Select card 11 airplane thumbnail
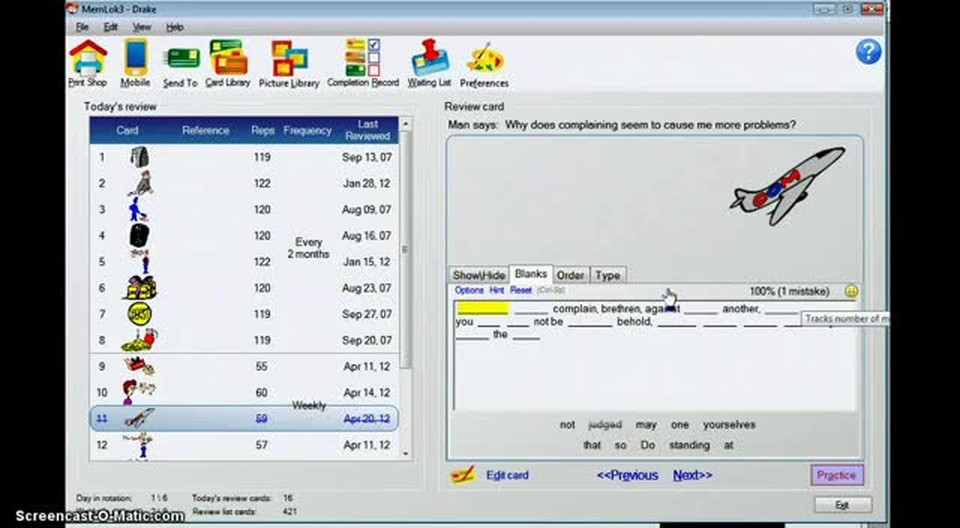This screenshot has height=528, width=960. (139, 418)
